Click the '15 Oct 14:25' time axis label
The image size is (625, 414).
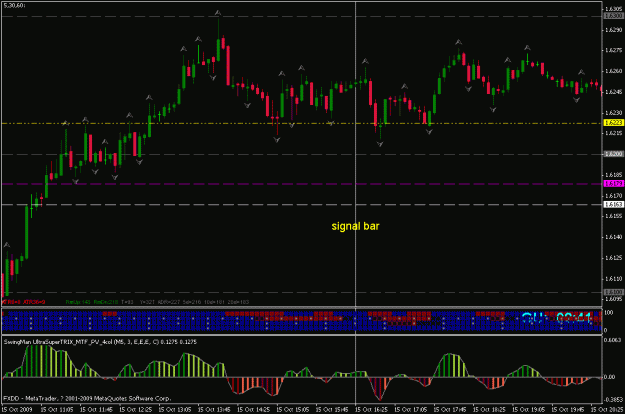click(253, 410)
